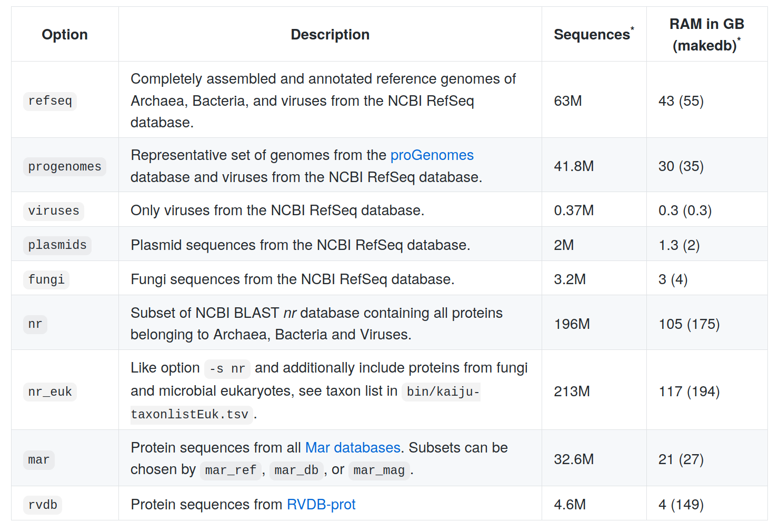Click the fungi option code
Viewport: 779px width, 532px height.
tap(46, 280)
